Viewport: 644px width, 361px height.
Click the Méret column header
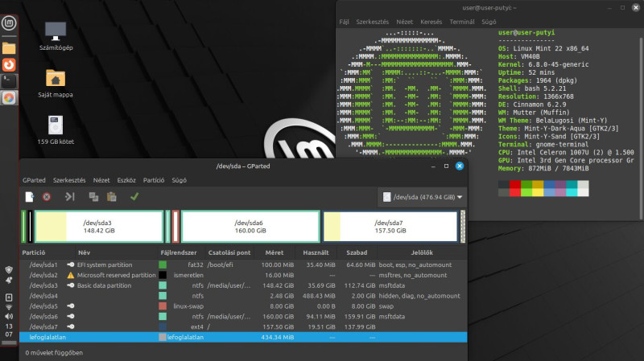pyautogui.click(x=275, y=252)
